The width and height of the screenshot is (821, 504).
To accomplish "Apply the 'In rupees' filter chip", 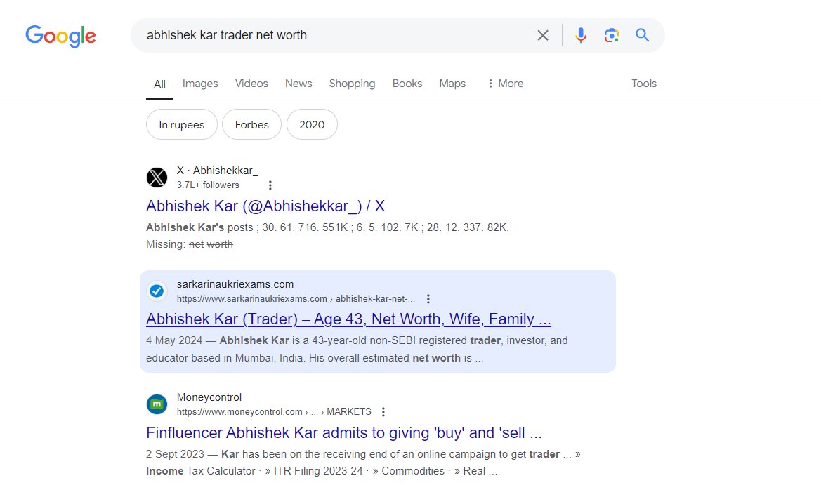I will 181,124.
